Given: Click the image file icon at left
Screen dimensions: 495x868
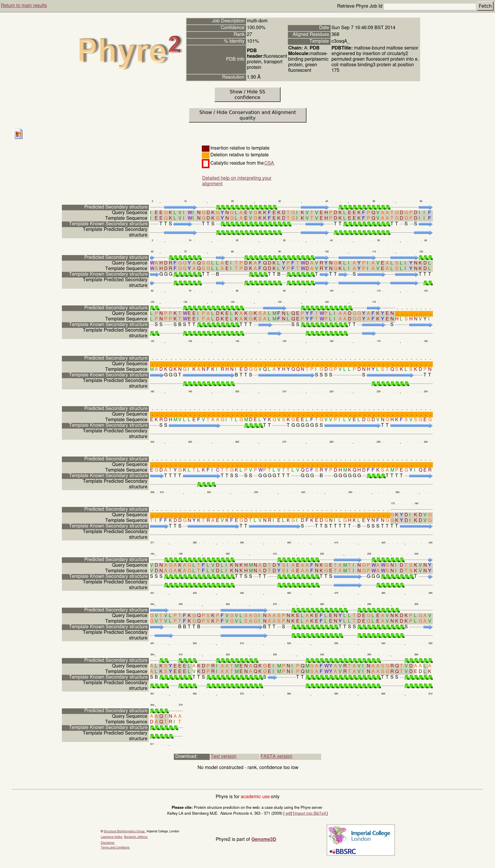Looking at the screenshot, I should coord(18,134).
